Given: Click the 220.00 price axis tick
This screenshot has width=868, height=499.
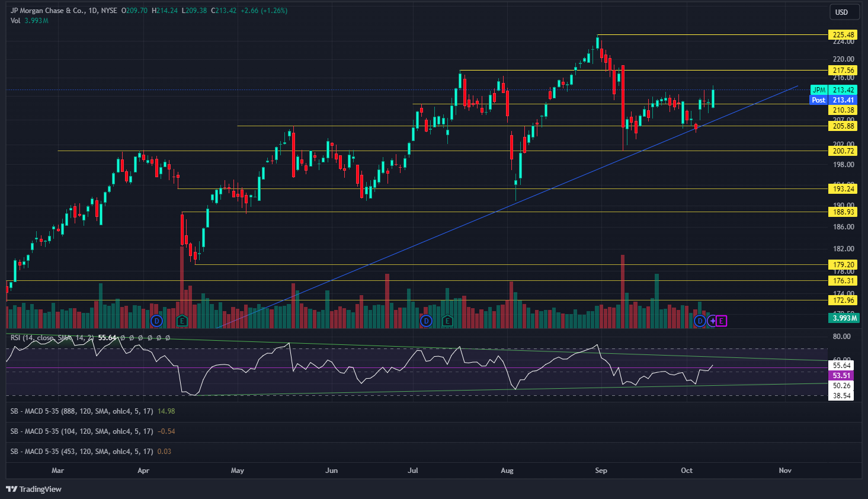Looking at the screenshot, I should pyautogui.click(x=844, y=59).
